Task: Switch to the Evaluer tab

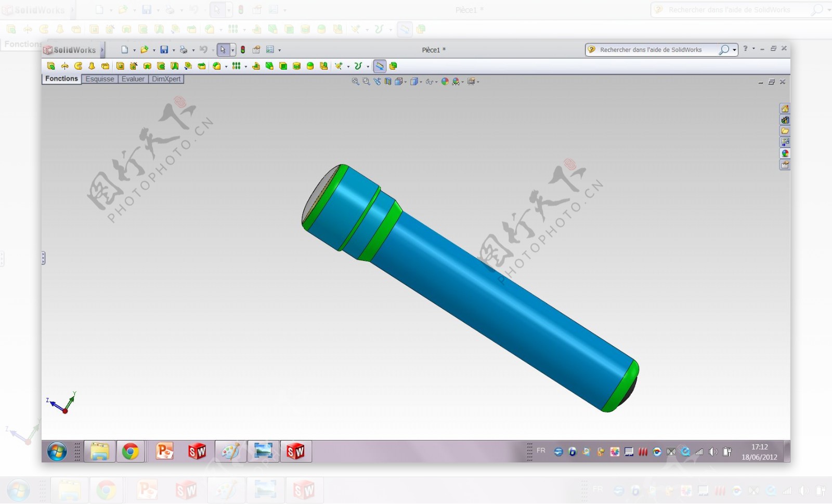Action: click(133, 79)
